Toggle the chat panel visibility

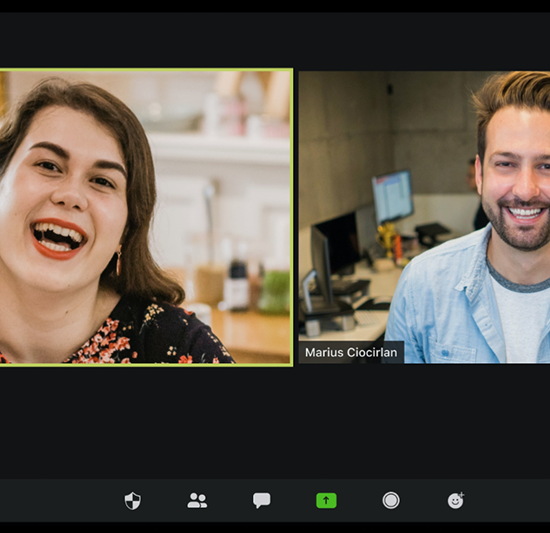tap(262, 500)
